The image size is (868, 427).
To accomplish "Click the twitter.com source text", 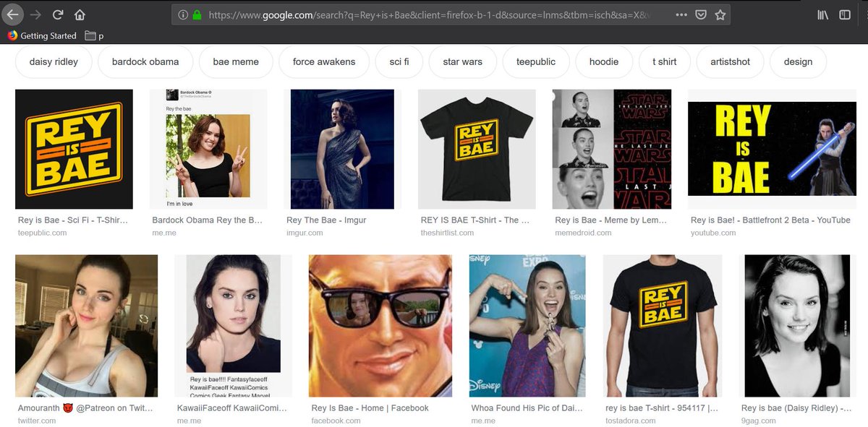I will tap(37, 420).
